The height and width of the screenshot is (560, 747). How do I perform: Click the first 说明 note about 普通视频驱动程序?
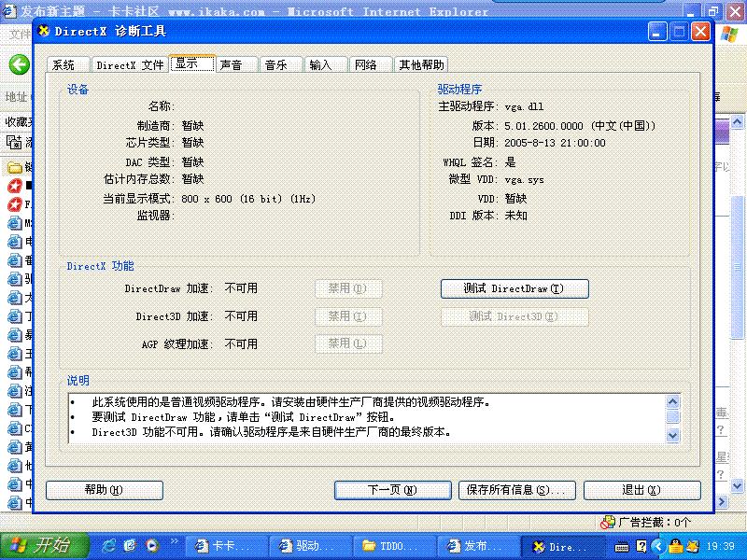291,402
